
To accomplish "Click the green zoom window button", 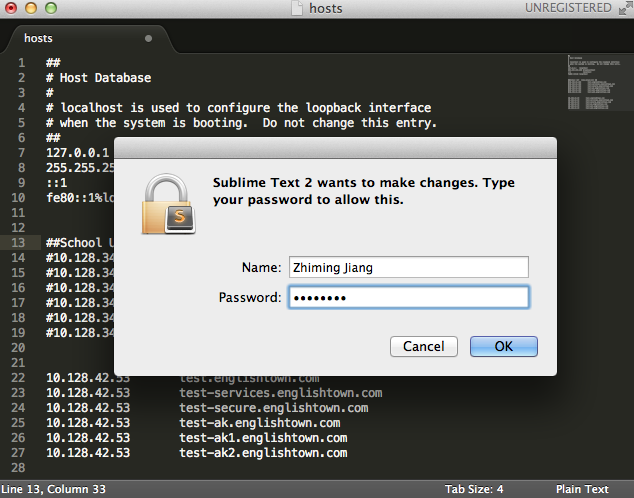I will (51, 8).
